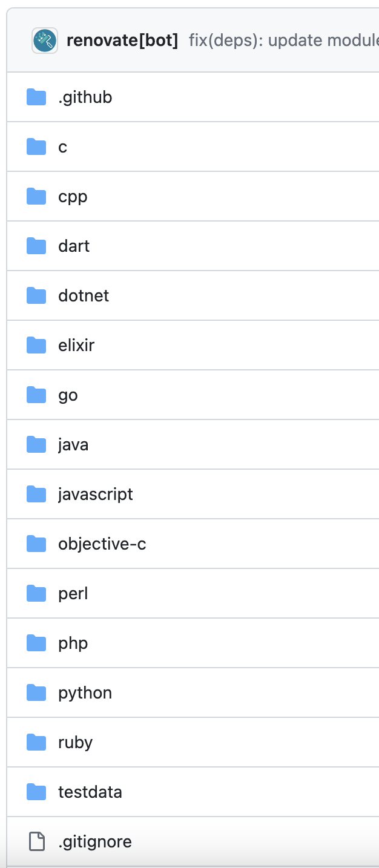This screenshot has height=868, width=379.
Task: Open the objective-c directory
Action: click(x=102, y=544)
